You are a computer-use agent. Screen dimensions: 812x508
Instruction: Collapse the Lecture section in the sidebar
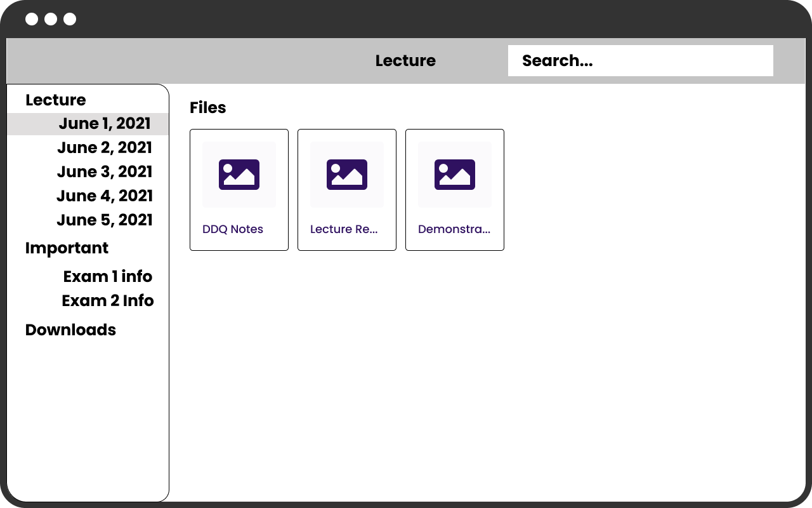tap(56, 100)
